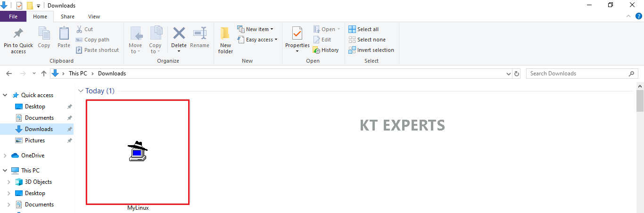Click Pin to Quick access icon

(x=18, y=34)
